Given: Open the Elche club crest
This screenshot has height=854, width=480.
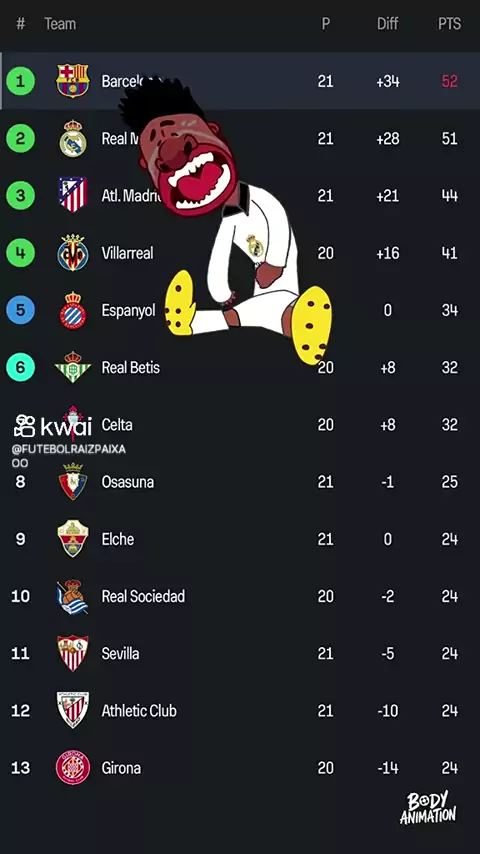Looking at the screenshot, I should 72,539.
